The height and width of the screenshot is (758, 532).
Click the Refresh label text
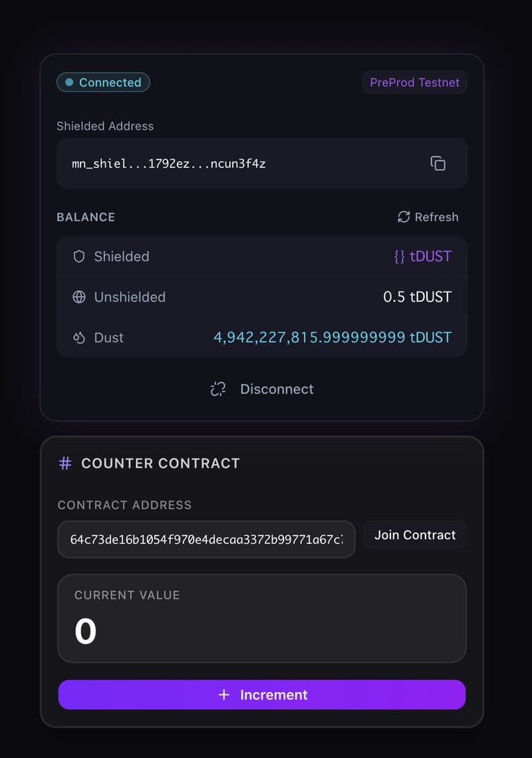pyautogui.click(x=436, y=217)
